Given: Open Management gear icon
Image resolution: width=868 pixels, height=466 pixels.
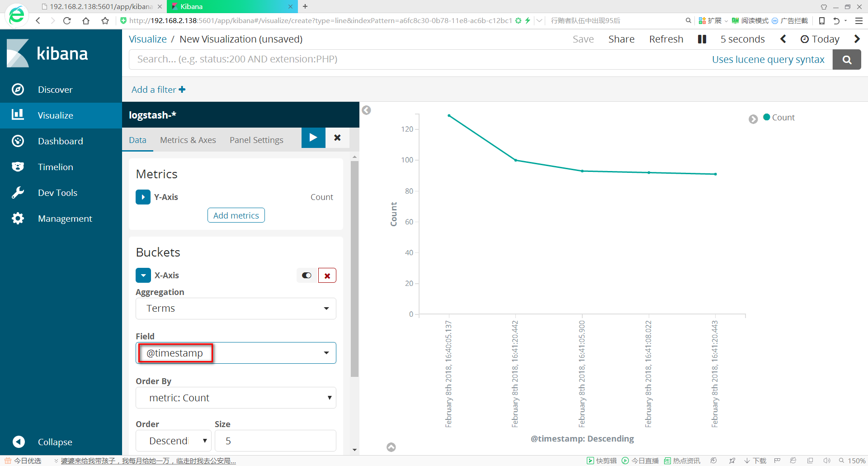Looking at the screenshot, I should [18, 219].
